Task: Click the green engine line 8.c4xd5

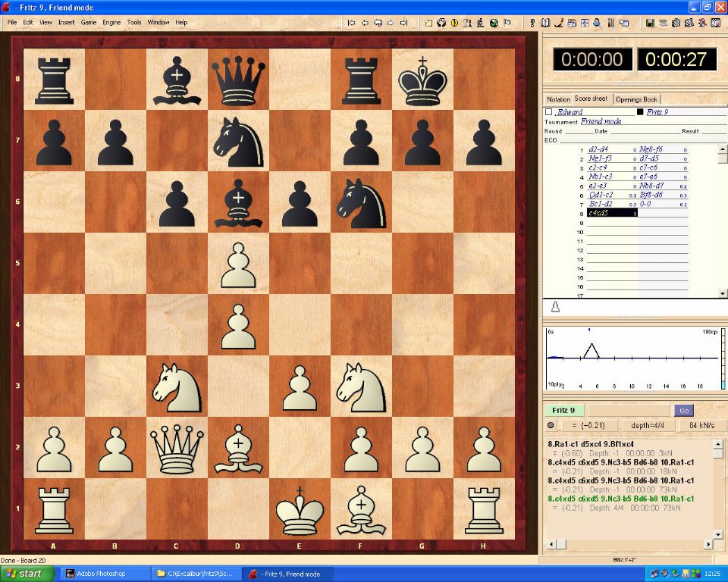Action: click(621, 499)
